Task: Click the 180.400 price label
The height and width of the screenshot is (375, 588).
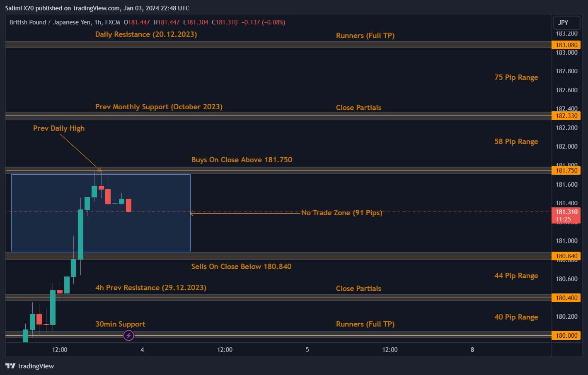Action: (x=566, y=298)
